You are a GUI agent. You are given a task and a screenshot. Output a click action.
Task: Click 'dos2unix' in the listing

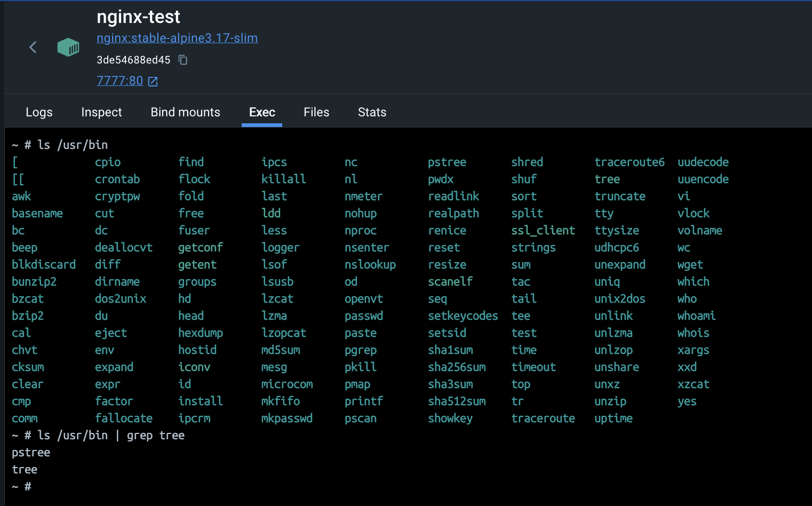click(x=121, y=299)
